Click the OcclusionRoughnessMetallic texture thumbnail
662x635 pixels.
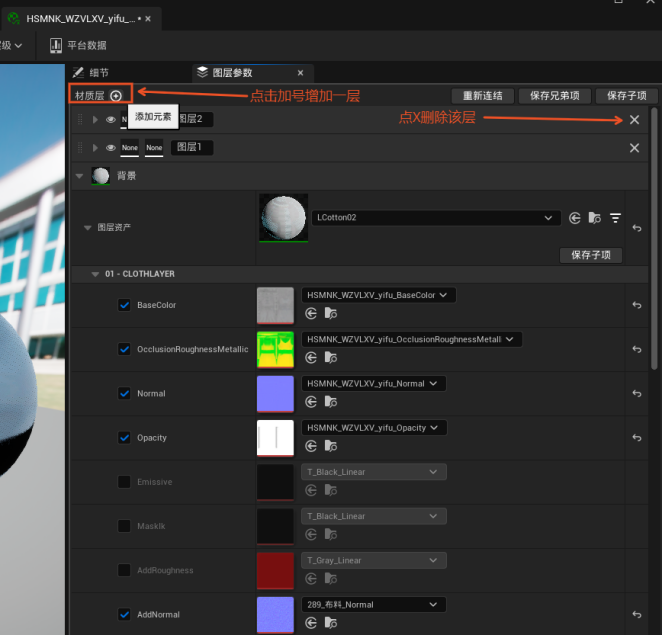[x=275, y=349]
